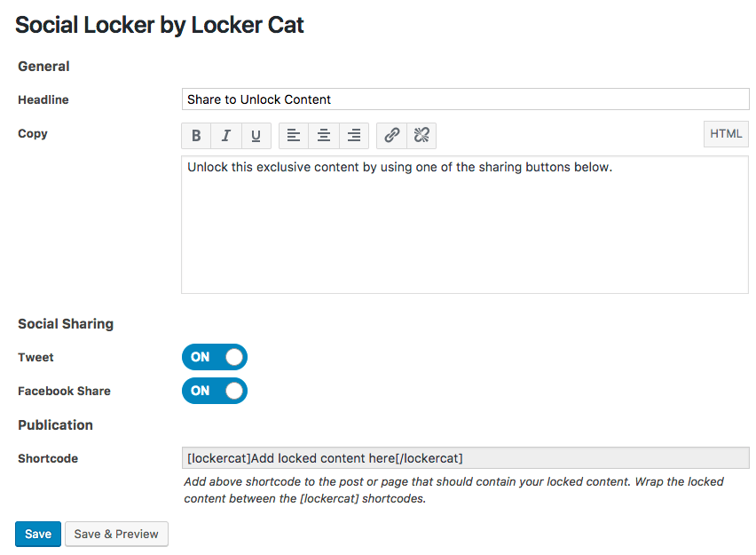The image size is (756, 555).
Task: Select the lockercat shortcode field
Action: [465, 458]
